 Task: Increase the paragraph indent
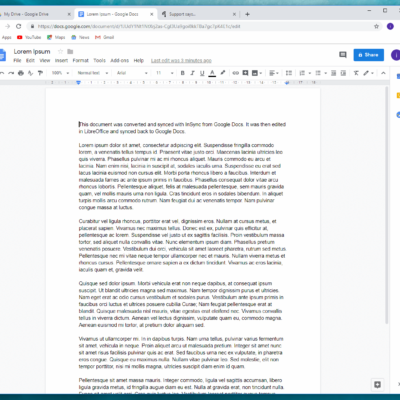coord(343,73)
